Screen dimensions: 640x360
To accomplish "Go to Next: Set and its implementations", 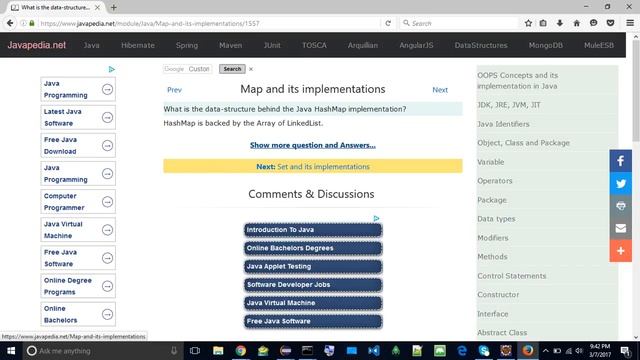I will [x=313, y=167].
